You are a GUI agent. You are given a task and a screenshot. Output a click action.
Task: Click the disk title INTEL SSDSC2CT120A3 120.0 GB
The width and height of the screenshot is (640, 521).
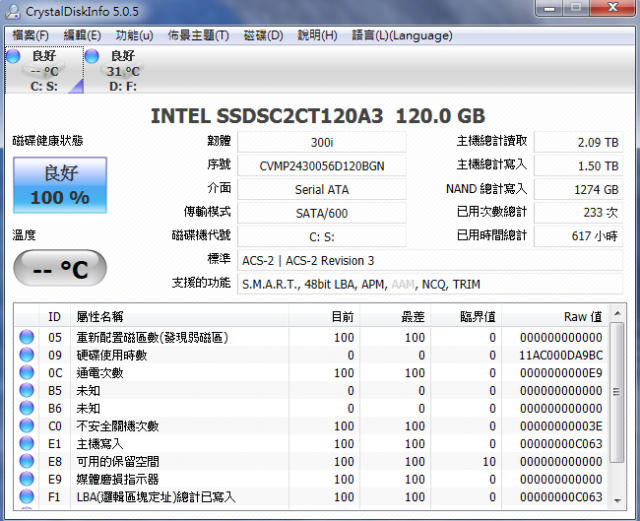[318, 116]
